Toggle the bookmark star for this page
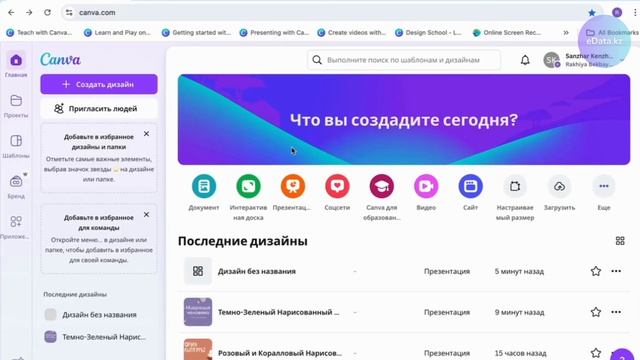Image resolution: width=640 pixels, height=360 pixels. tap(591, 13)
